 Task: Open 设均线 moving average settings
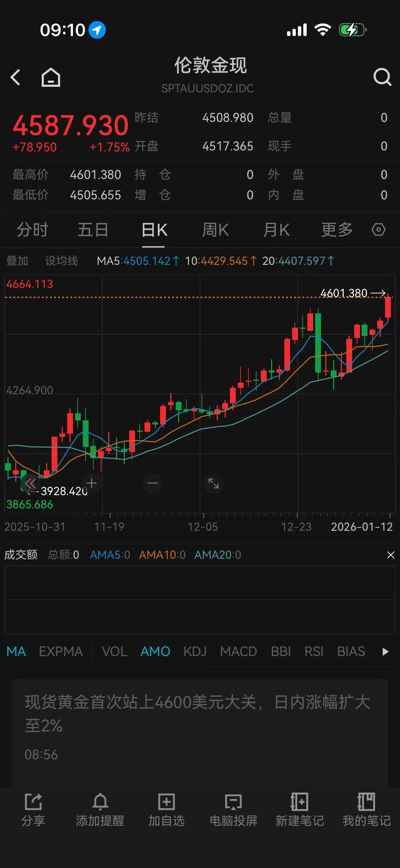[x=61, y=261]
